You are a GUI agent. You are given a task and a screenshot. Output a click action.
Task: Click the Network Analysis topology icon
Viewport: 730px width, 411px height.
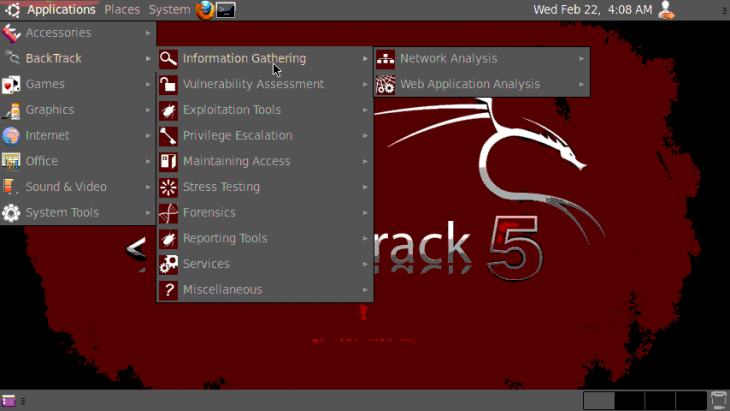point(385,59)
